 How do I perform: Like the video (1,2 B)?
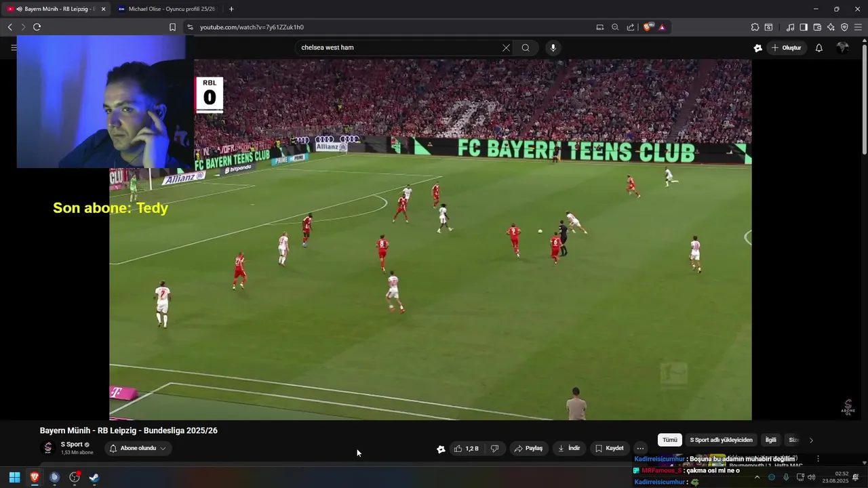coord(467,448)
